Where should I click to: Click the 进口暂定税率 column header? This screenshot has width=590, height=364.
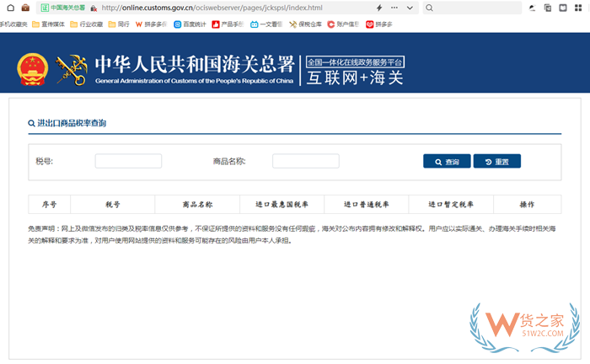451,204
